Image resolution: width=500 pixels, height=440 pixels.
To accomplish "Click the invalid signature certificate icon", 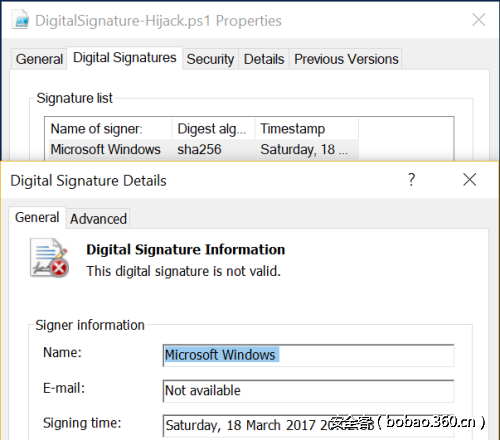I will click(49, 258).
